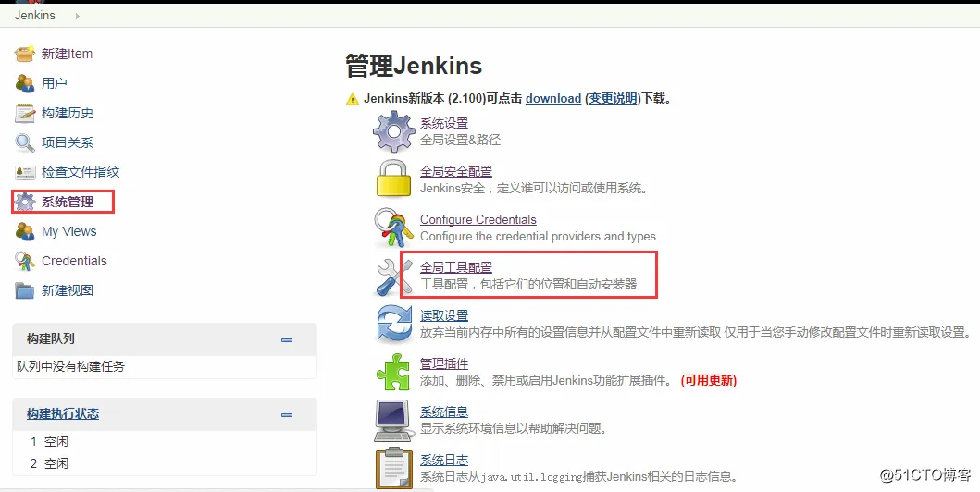Open the 读取设置 link
This screenshot has width=980, height=492.
[444, 316]
